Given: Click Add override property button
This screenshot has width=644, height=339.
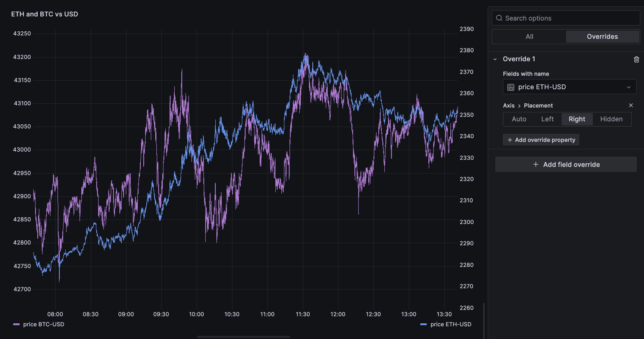Looking at the screenshot, I should coord(541,140).
